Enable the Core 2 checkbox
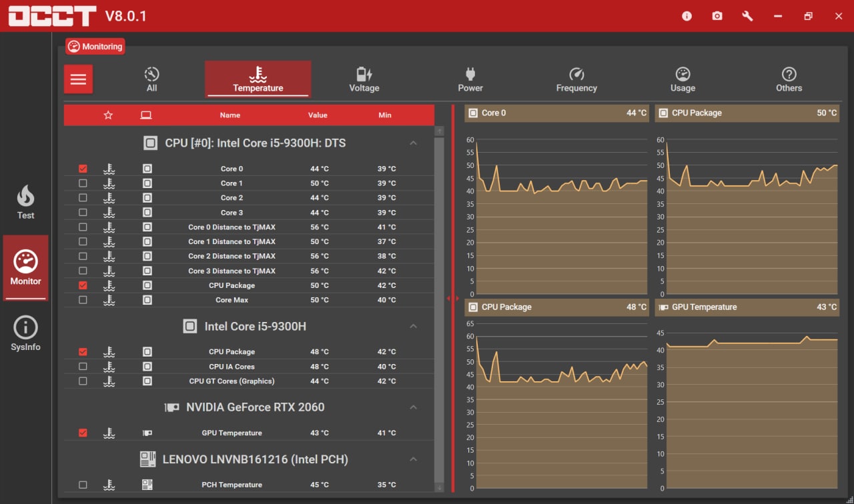854x504 pixels. coord(83,198)
